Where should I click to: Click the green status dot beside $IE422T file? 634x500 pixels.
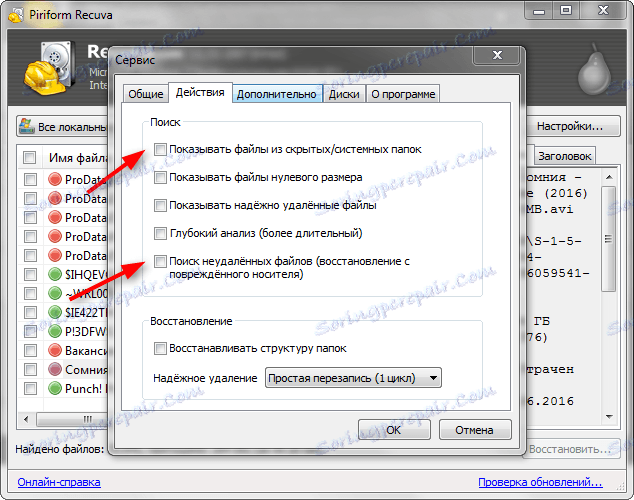click(x=55, y=312)
